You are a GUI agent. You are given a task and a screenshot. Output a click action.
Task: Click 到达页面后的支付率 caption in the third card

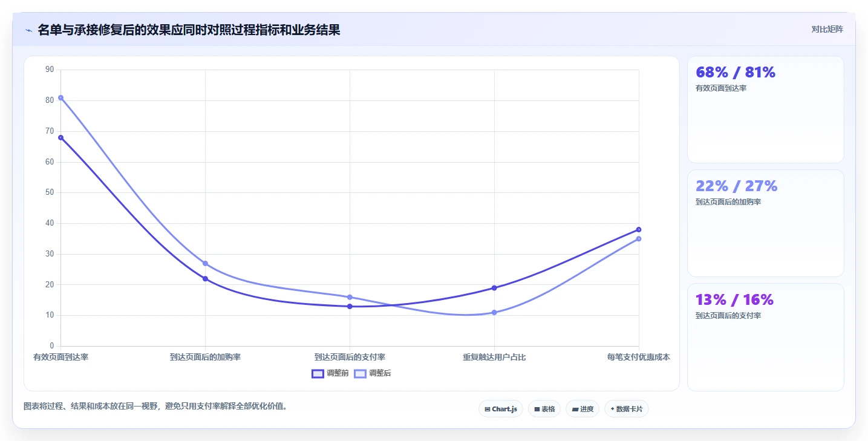click(728, 316)
